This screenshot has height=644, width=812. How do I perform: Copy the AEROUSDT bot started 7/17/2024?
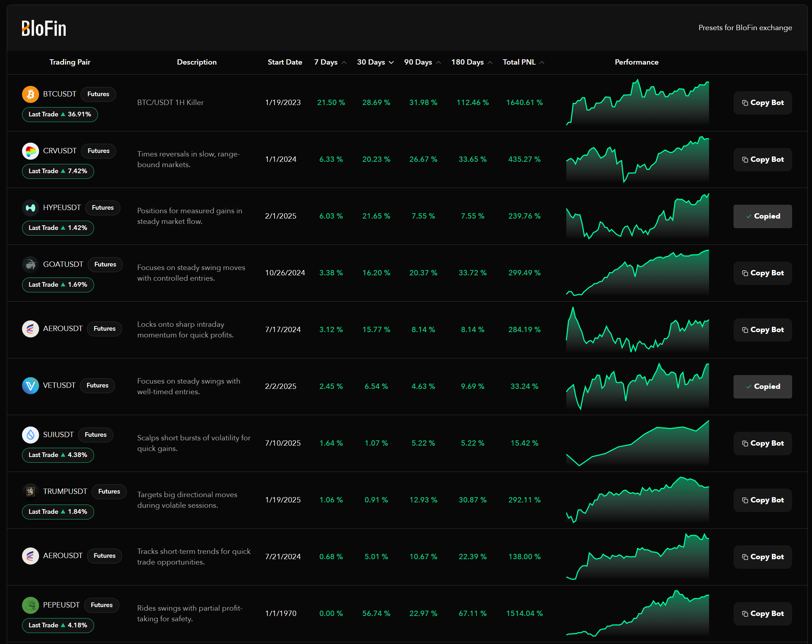[x=763, y=330]
